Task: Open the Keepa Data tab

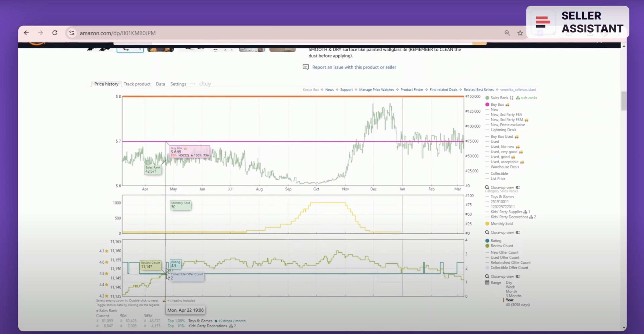Action: pyautogui.click(x=160, y=84)
